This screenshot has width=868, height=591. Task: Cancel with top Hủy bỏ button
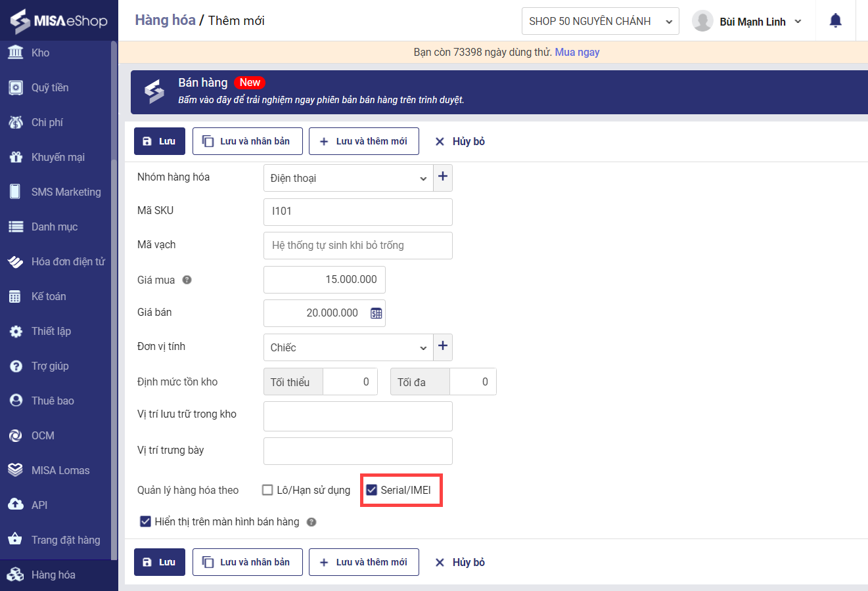click(x=460, y=141)
